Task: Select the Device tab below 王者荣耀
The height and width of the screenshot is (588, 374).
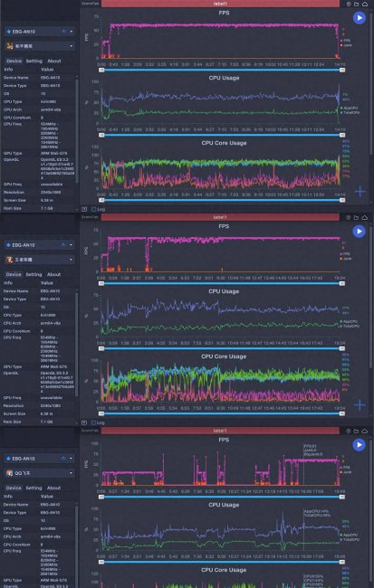Action: (14, 274)
